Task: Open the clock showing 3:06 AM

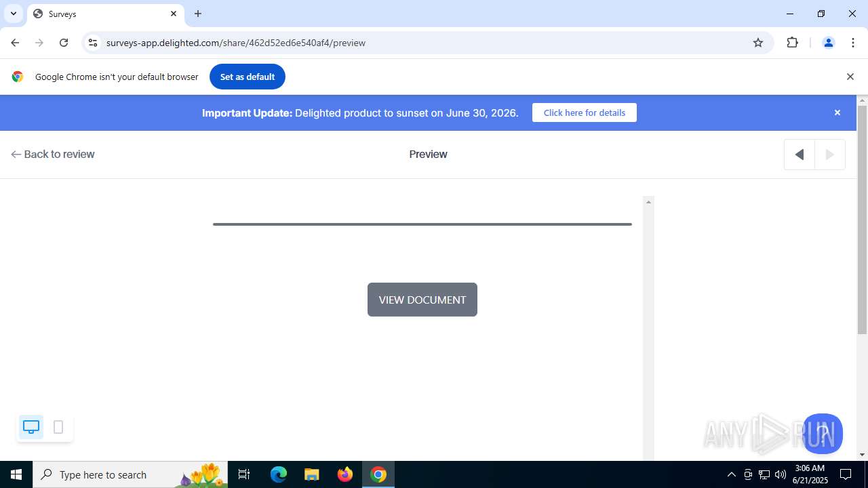Action: click(x=810, y=474)
